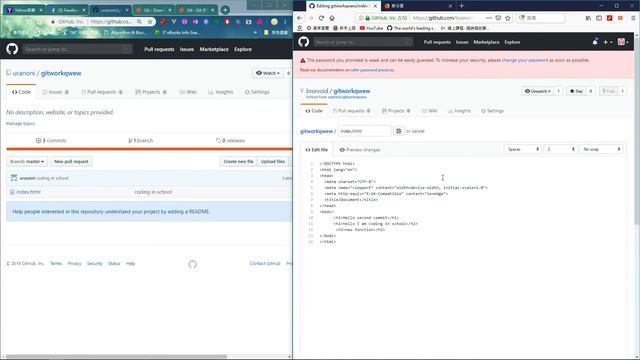
Task: Open the Branch: master dropdown
Action: pyautogui.click(x=27, y=162)
